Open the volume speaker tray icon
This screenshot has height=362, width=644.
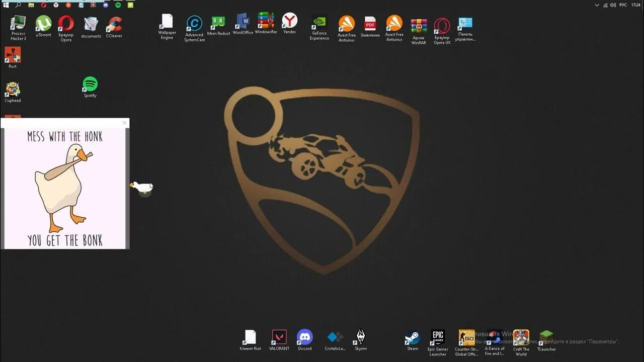tap(613, 5)
